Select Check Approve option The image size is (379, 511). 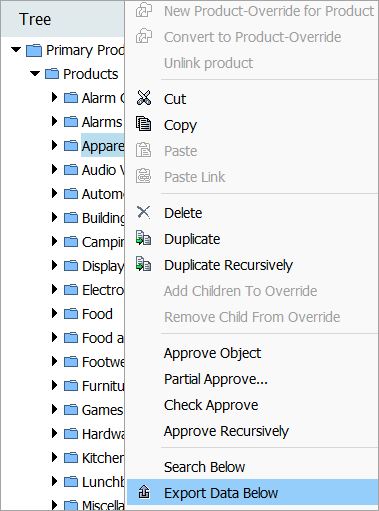(x=211, y=405)
